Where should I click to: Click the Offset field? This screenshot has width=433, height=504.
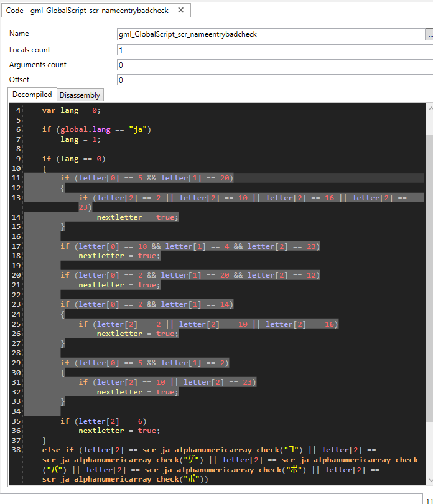coord(275,80)
